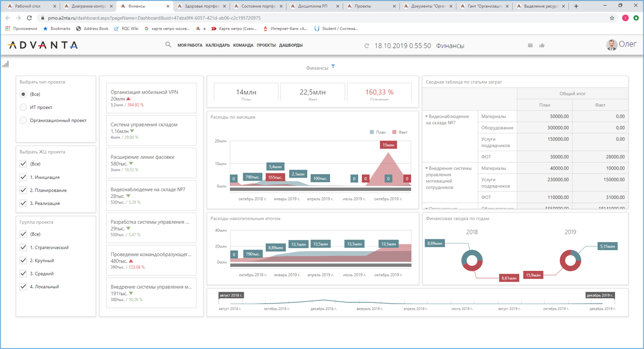Viewport: 644px width, 349px height.
Task: Click the ADVANTA logo
Action: [x=43, y=45]
